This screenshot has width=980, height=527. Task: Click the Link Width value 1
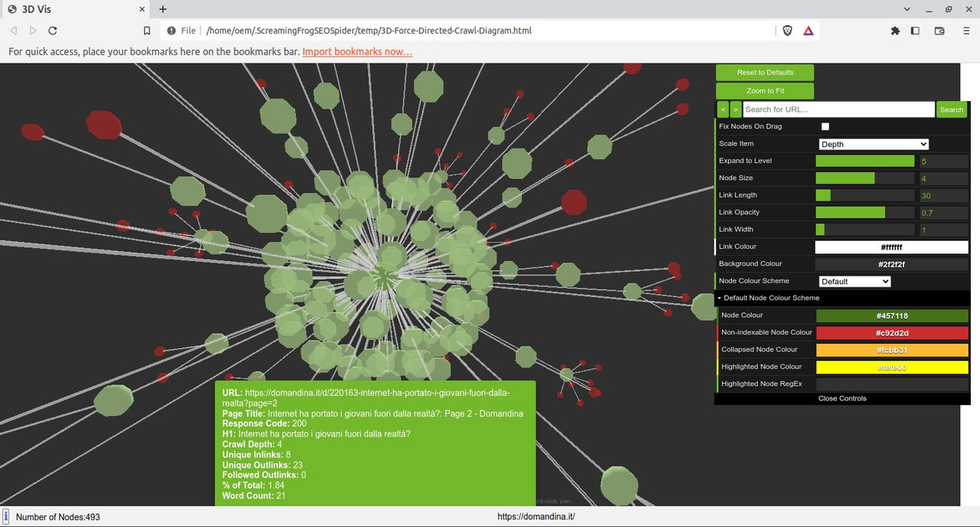[x=943, y=229]
